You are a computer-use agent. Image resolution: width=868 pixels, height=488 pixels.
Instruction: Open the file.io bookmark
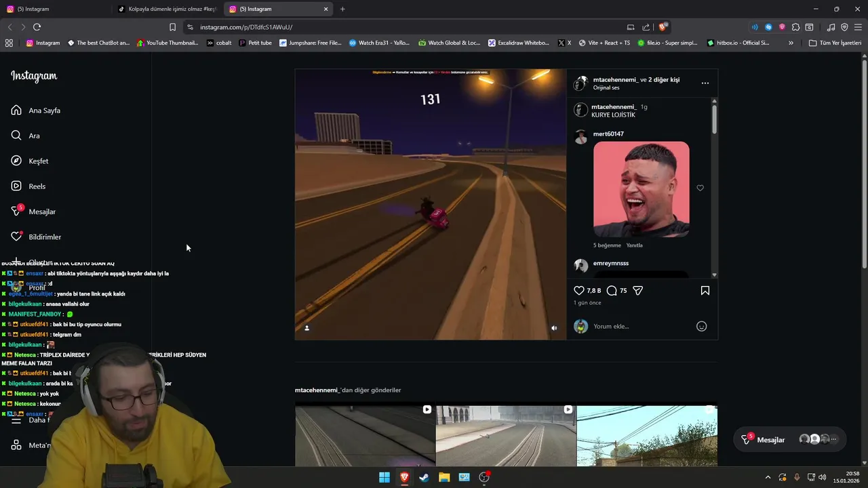(667, 43)
